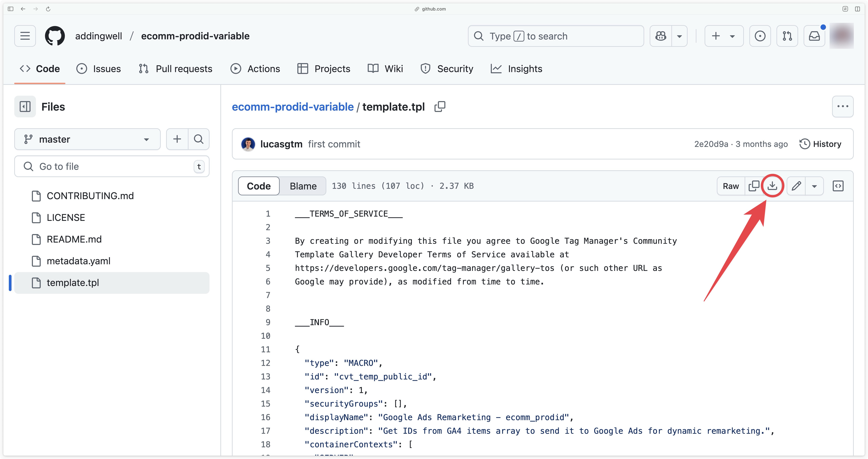Open the browser split view icon
Image resolution: width=868 pixels, height=459 pixels.
(857, 9)
